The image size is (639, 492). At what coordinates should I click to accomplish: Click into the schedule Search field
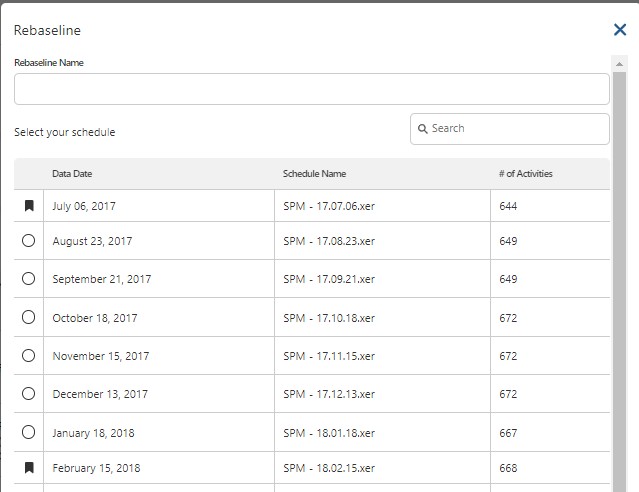(517, 129)
